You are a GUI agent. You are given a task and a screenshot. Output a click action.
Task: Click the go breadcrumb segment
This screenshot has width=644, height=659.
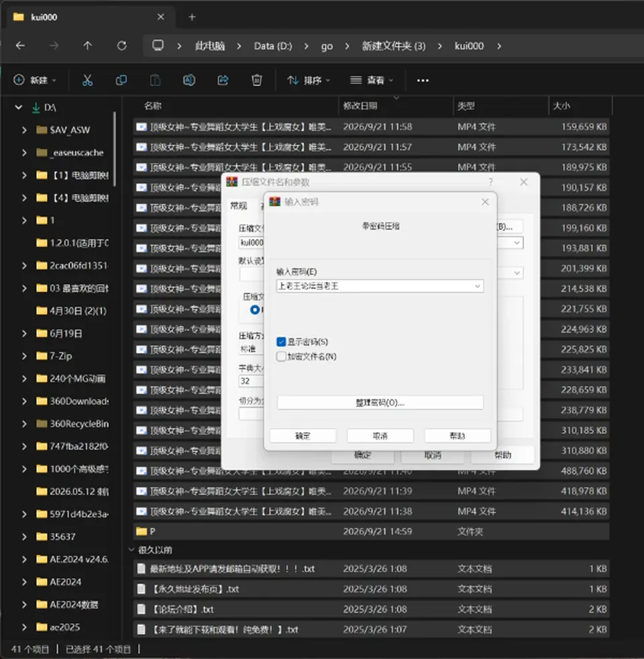click(327, 46)
